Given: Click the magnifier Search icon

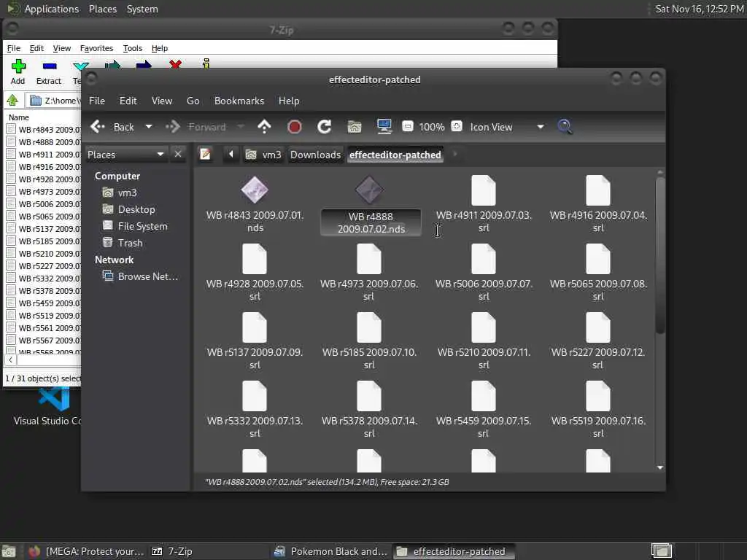Looking at the screenshot, I should 565,127.
